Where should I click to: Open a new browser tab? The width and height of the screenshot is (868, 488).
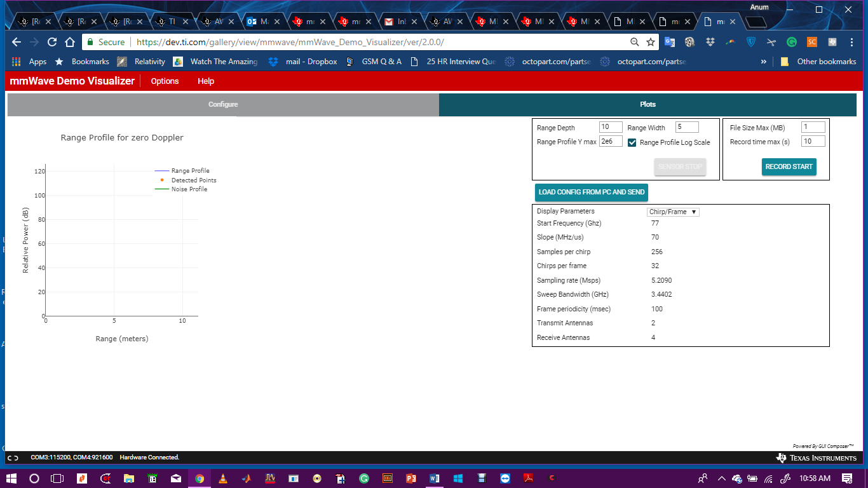756,22
